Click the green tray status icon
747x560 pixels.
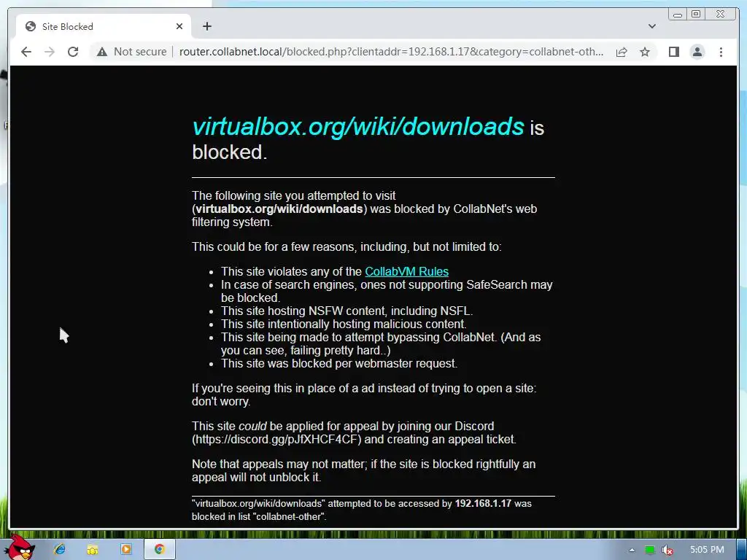coord(649,550)
